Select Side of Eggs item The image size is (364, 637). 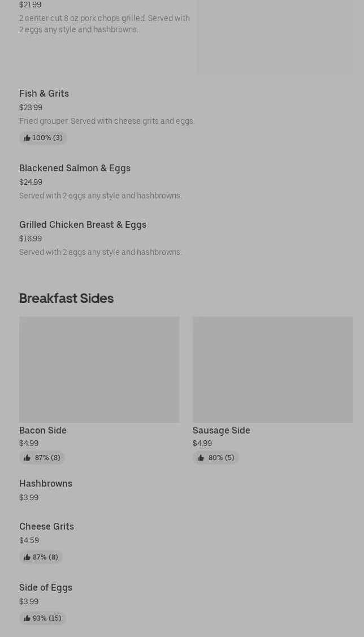coord(46,587)
